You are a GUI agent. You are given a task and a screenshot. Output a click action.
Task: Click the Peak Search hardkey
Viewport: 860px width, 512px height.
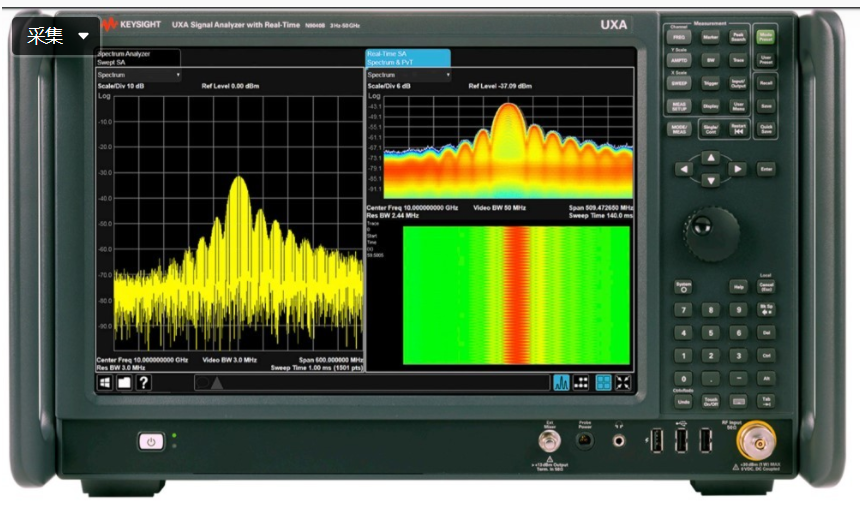click(x=738, y=37)
